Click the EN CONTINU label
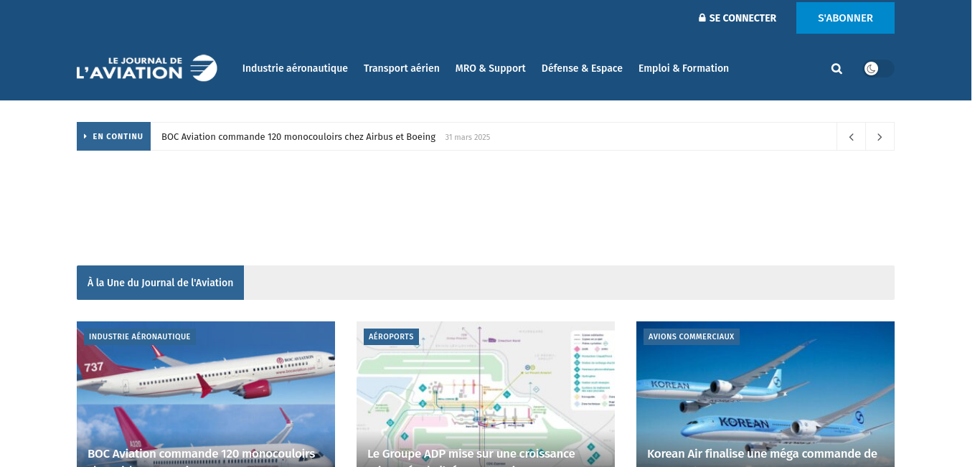Viewport: 980px width, 467px height. coord(113,136)
